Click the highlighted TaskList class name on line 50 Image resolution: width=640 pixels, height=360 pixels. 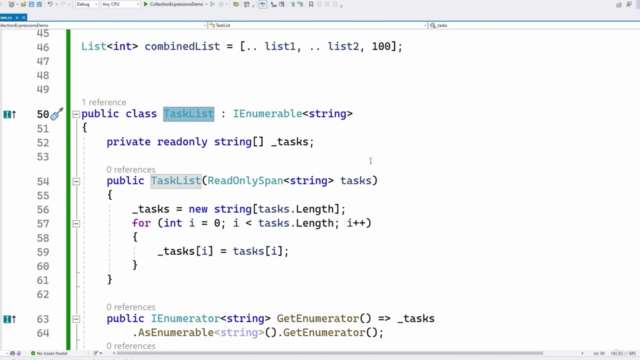189,114
